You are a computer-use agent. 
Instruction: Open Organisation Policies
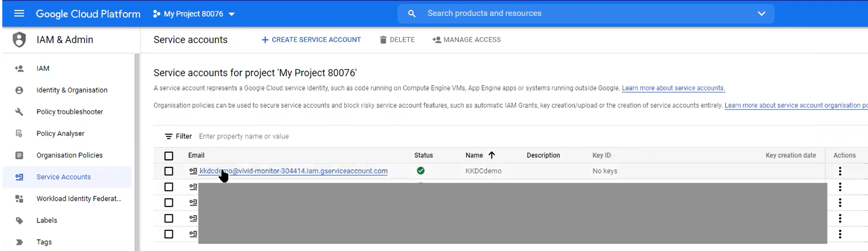[x=70, y=155]
